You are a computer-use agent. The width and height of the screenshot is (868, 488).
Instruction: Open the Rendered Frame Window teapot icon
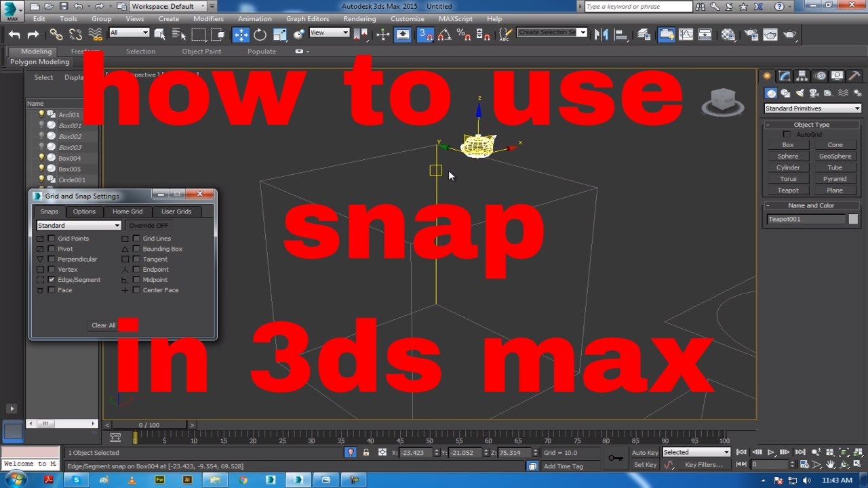[x=770, y=35]
